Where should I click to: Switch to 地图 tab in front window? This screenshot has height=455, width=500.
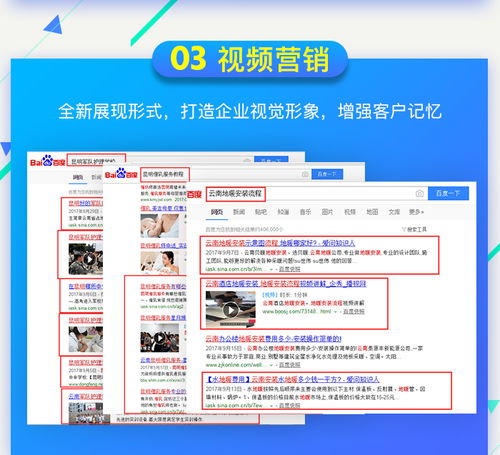pyautogui.click(x=372, y=212)
